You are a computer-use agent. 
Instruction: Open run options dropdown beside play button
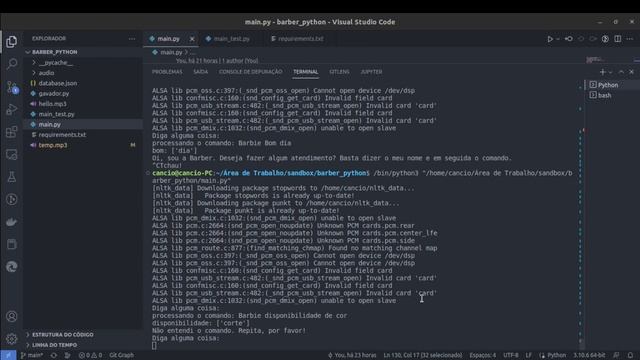tap(558, 39)
